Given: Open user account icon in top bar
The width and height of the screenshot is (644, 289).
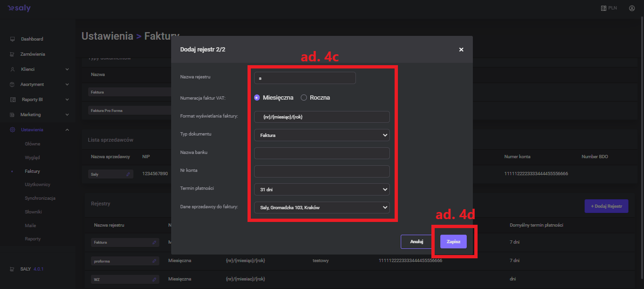Looking at the screenshot, I should pyautogui.click(x=632, y=8).
